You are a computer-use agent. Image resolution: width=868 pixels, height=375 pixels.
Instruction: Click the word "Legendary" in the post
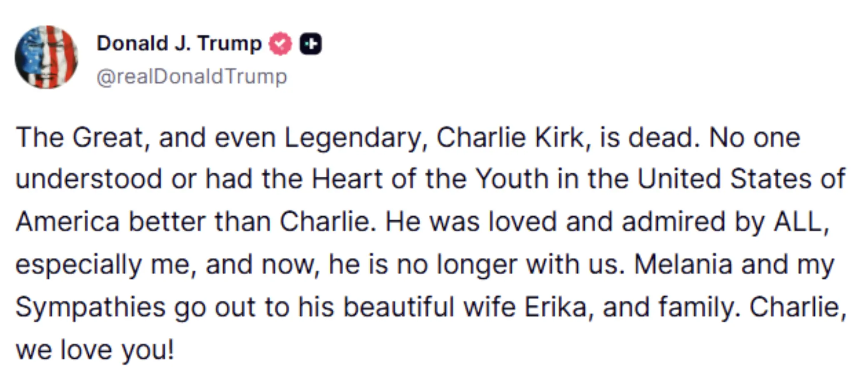[353, 137]
